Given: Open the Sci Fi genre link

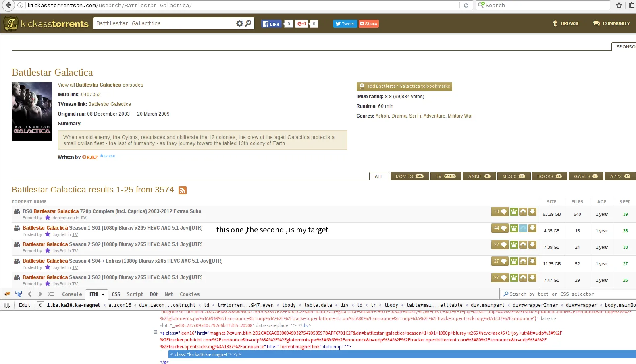Looking at the screenshot, I should [x=415, y=116].
